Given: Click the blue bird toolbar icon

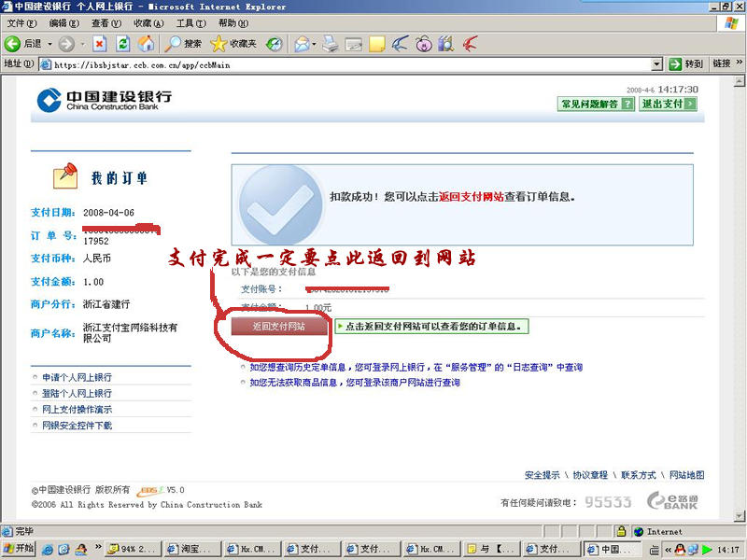Looking at the screenshot, I should pos(400,44).
